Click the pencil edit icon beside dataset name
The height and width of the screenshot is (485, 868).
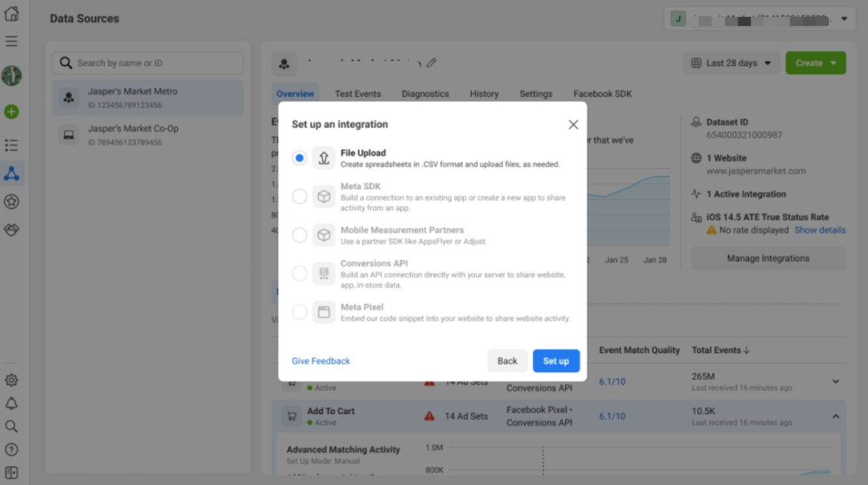pyautogui.click(x=431, y=63)
